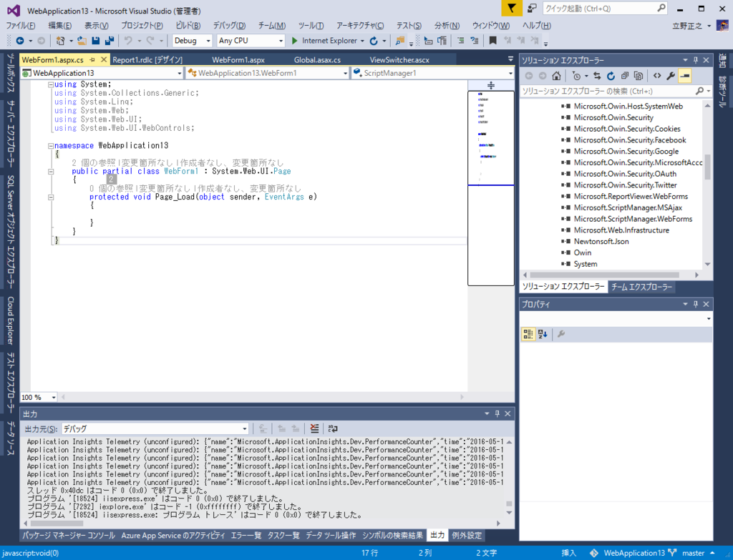
Task: Open the Cloud Explorer side panel tab
Action: coord(10,320)
